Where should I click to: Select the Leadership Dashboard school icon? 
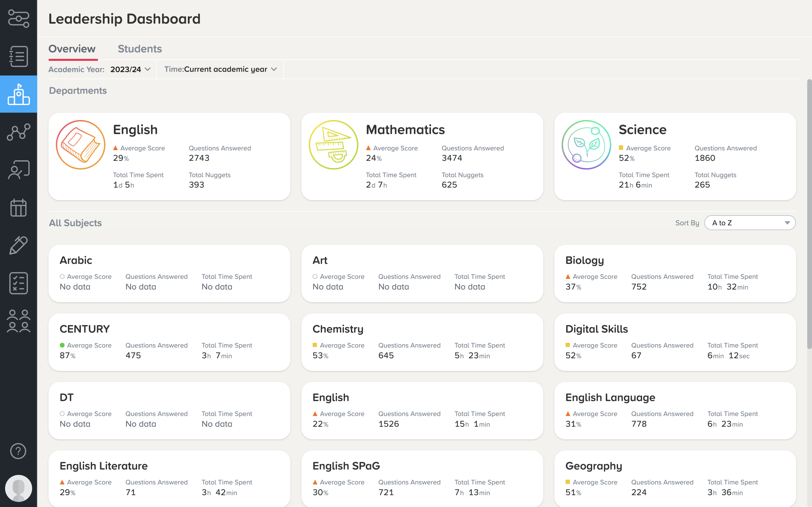(x=18, y=94)
